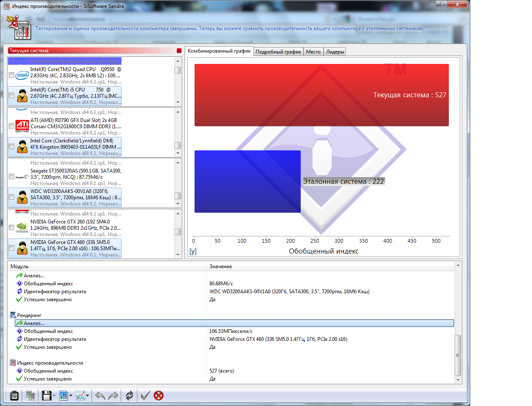Check the Intel Core i5 750 checkbox
The height and width of the screenshot is (406, 532).
[x=11, y=96]
